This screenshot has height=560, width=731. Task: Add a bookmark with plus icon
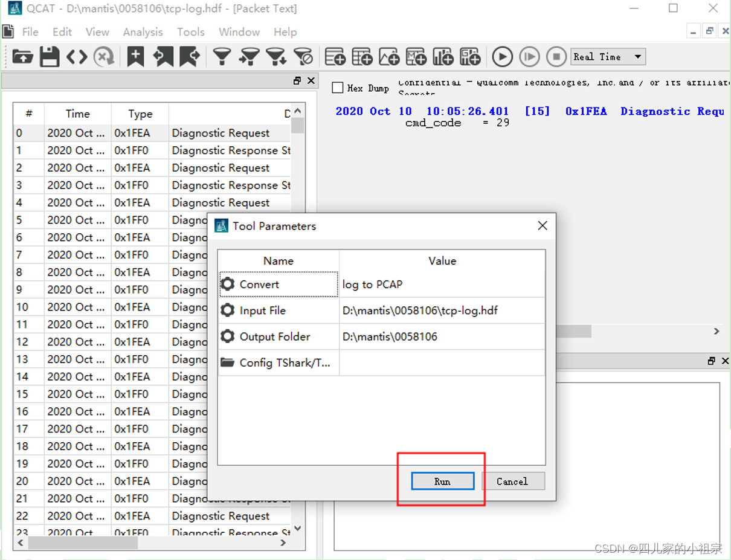pyautogui.click(x=135, y=57)
